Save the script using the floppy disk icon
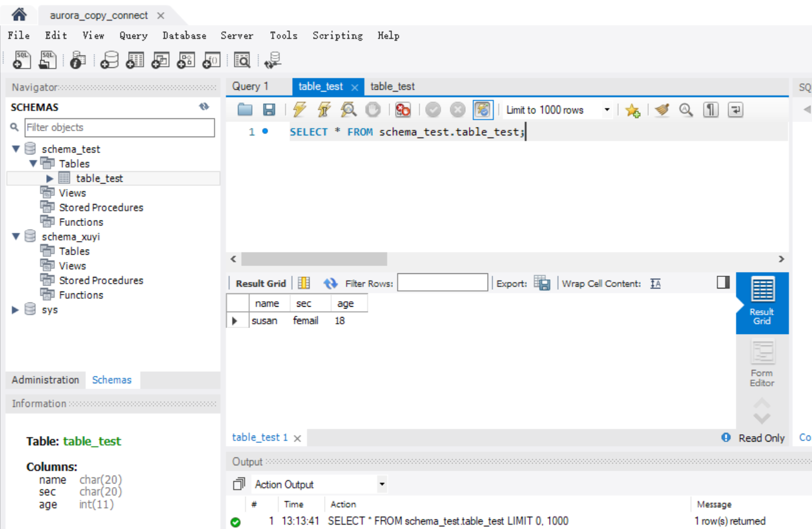The width and height of the screenshot is (812, 529). pyautogui.click(x=269, y=110)
